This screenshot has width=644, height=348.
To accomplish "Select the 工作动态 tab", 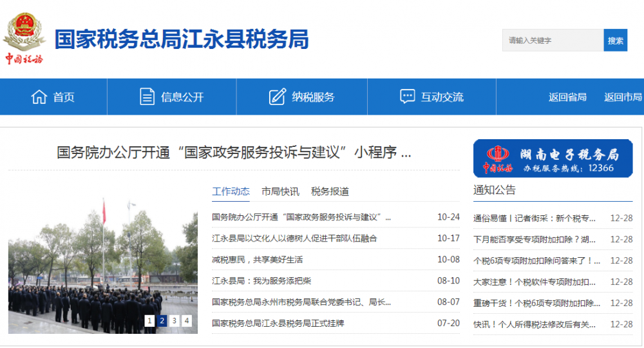I will (231, 191).
